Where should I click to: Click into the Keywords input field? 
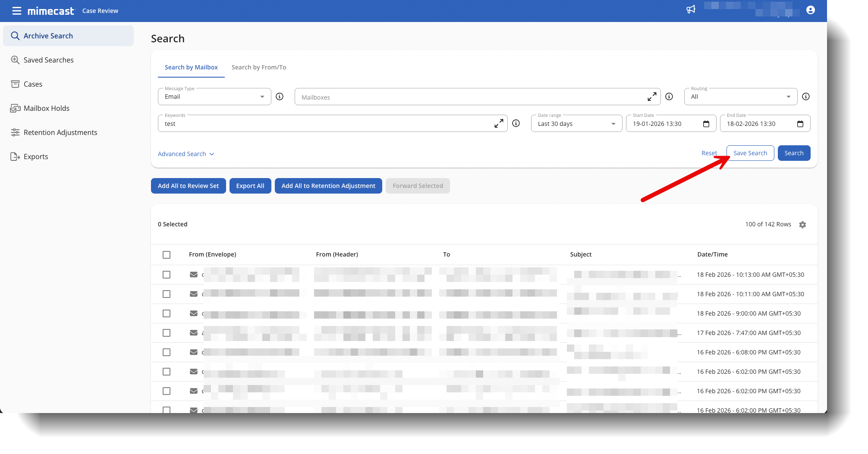[324, 124]
